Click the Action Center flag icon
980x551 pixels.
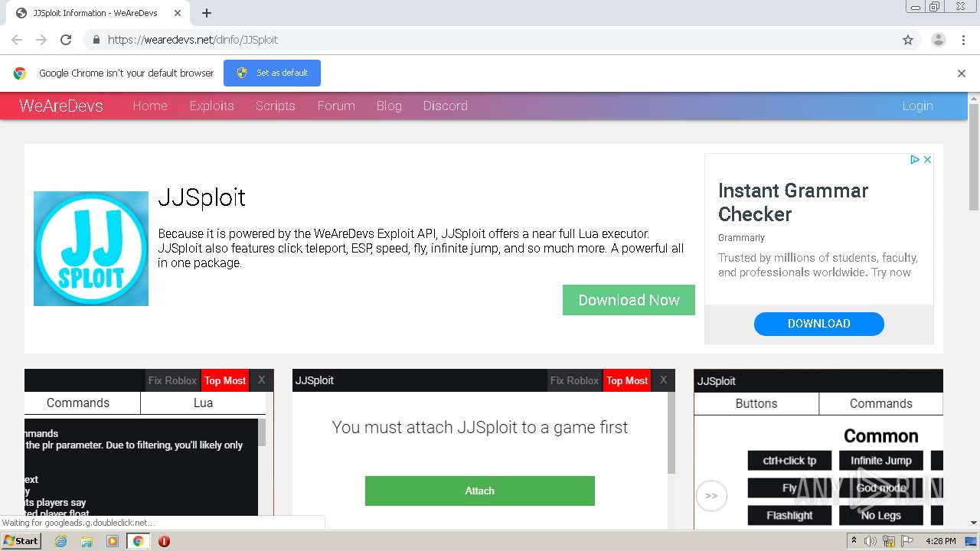click(x=907, y=541)
